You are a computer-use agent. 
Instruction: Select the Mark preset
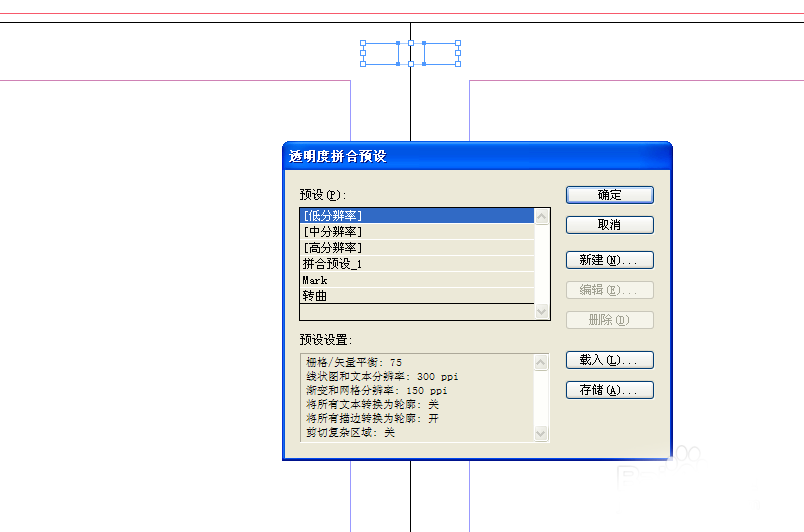[x=417, y=280]
